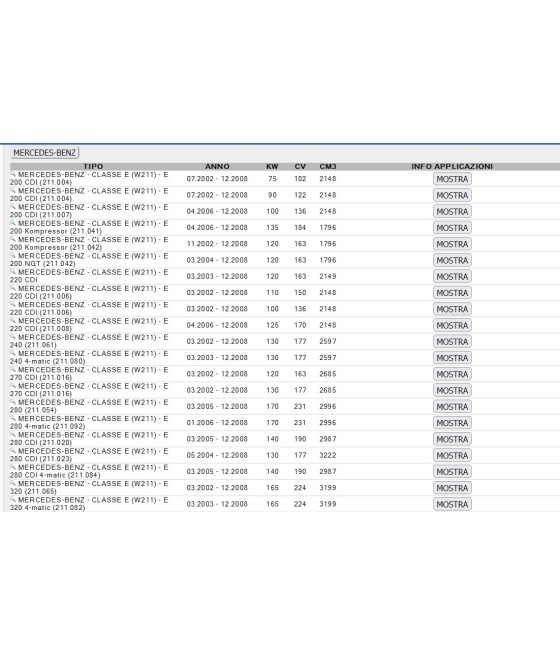Show applications for E 280 (211.054)
This screenshot has height=655, width=560.
pyautogui.click(x=452, y=407)
